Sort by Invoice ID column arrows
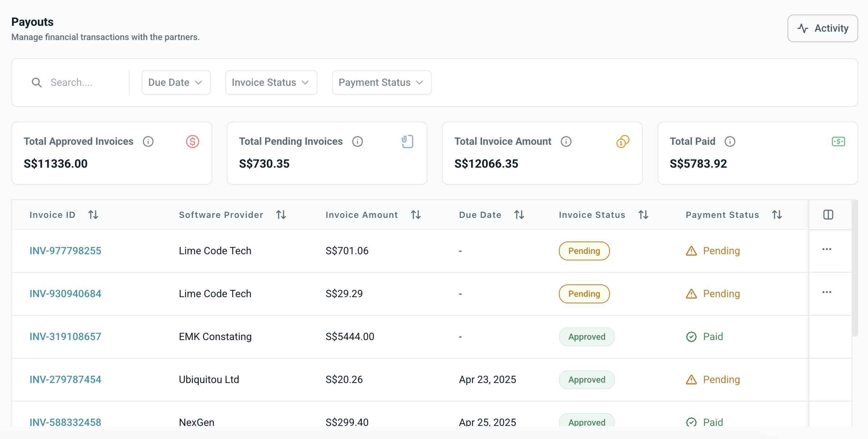 (x=93, y=215)
